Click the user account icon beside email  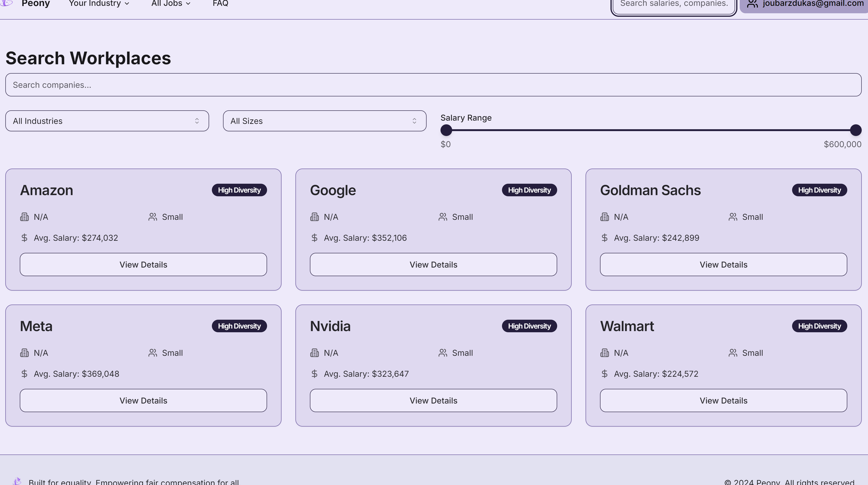pyautogui.click(x=752, y=4)
